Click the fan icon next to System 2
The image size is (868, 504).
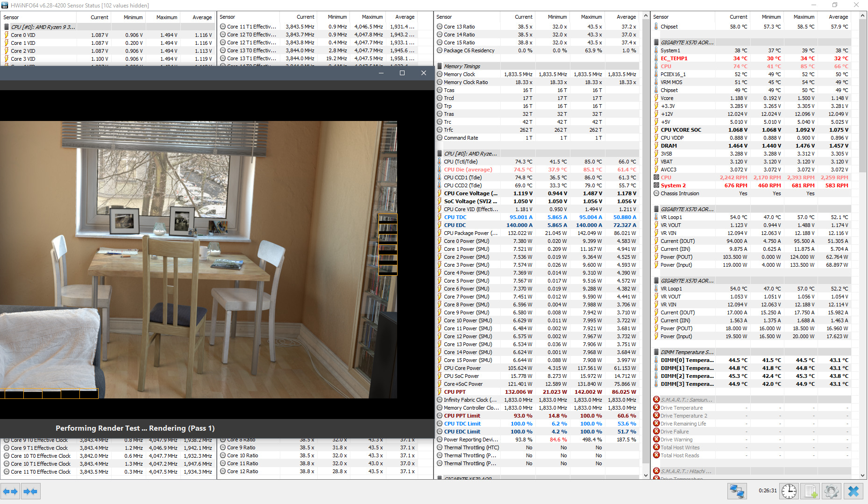[656, 185]
